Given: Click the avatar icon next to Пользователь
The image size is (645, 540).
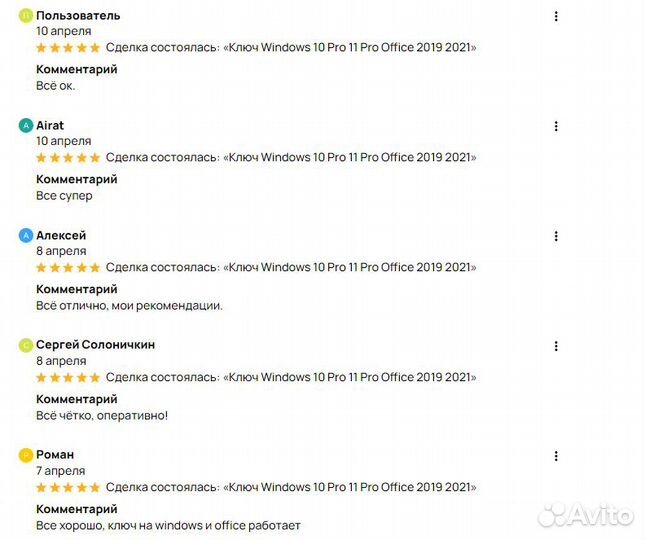Looking at the screenshot, I should (26, 16).
